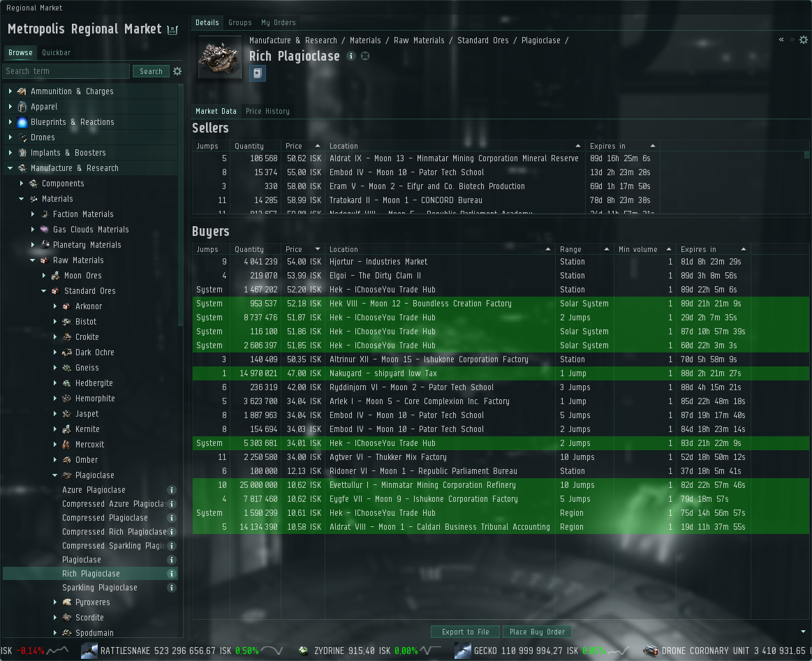Open market settings gear next to Search
Viewport: 812px width, 661px height.
(177, 71)
